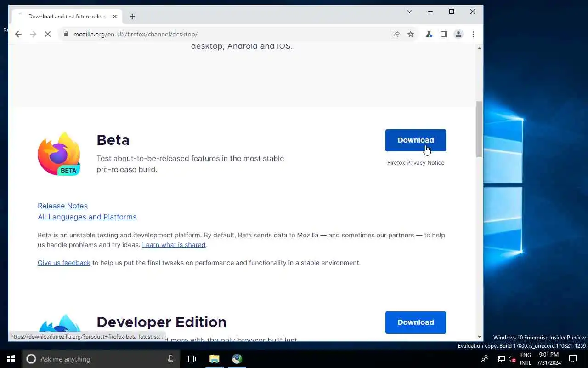Open the Windows Start menu
The image size is (588, 368).
point(11,359)
